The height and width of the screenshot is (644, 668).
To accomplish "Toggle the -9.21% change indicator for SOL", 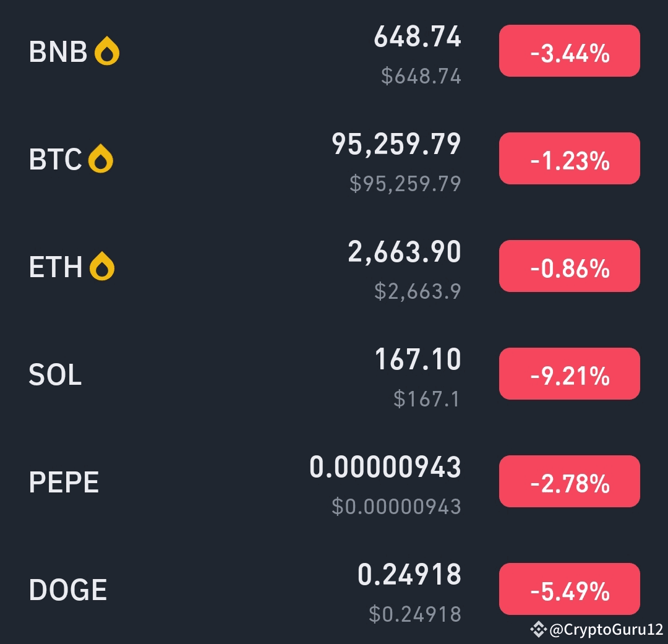I will pyautogui.click(x=569, y=374).
